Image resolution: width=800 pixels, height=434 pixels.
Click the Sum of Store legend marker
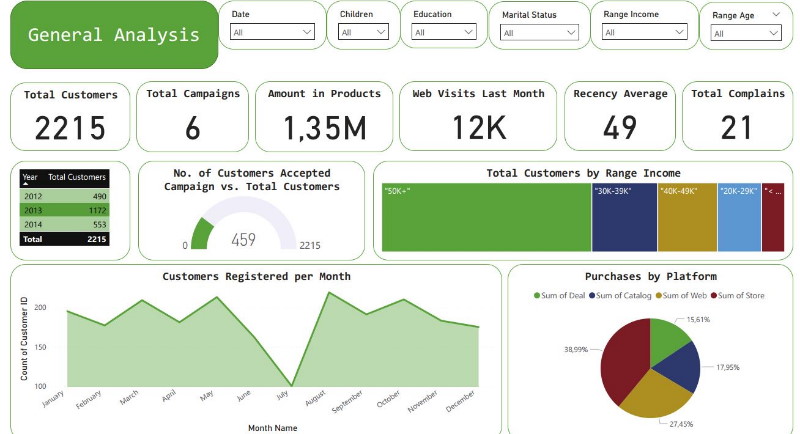714,295
